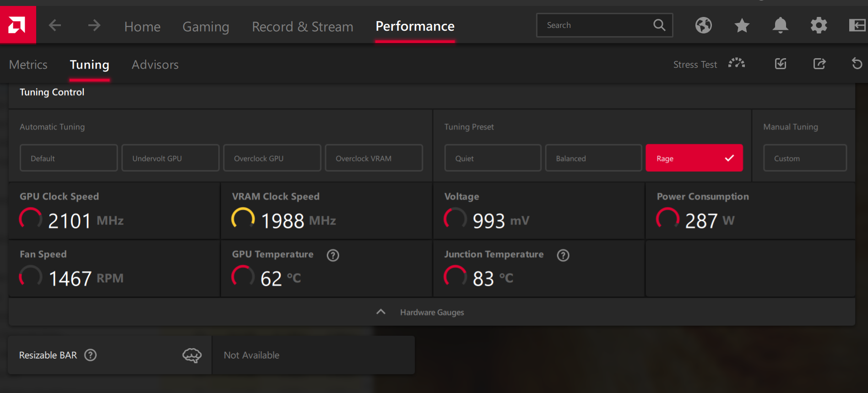Click the load profile import icon
This screenshot has height=393, width=868.
click(x=781, y=64)
